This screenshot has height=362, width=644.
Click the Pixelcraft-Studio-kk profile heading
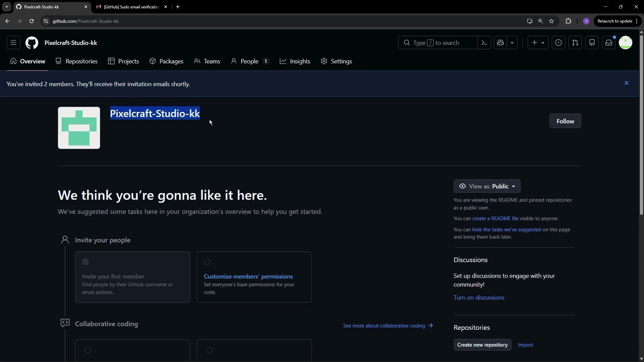click(155, 114)
